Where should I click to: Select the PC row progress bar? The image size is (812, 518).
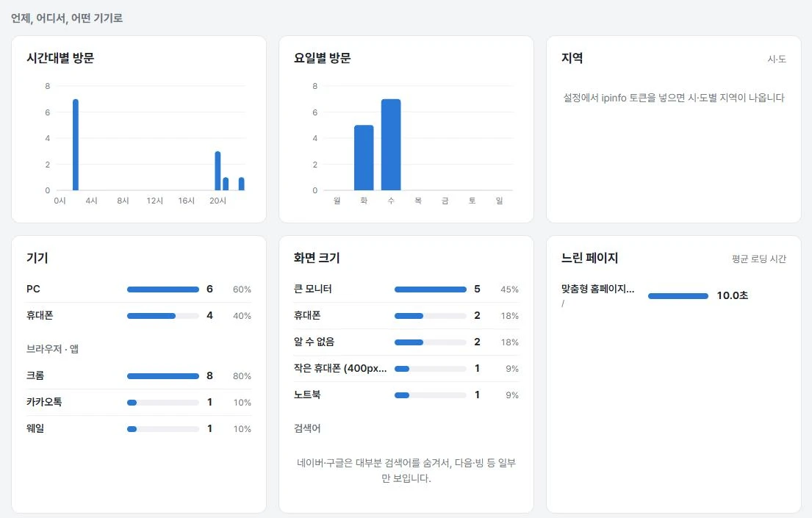coord(162,289)
